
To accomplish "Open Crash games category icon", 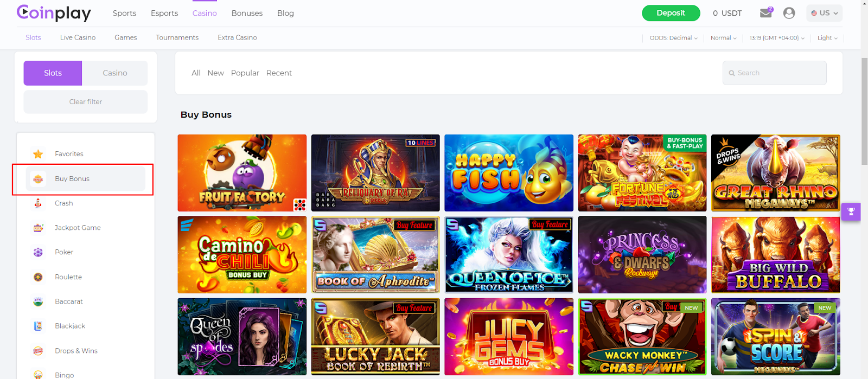I will pyautogui.click(x=38, y=203).
